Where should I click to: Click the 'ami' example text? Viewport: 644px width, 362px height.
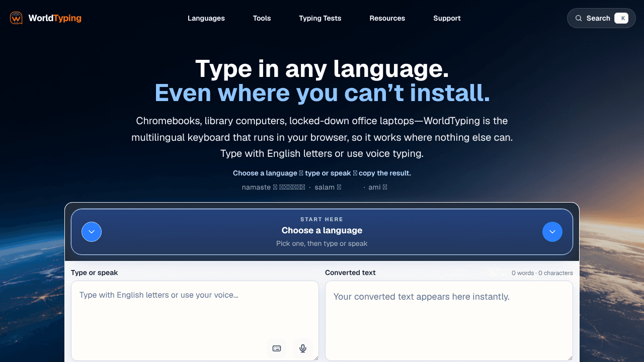coord(374,187)
